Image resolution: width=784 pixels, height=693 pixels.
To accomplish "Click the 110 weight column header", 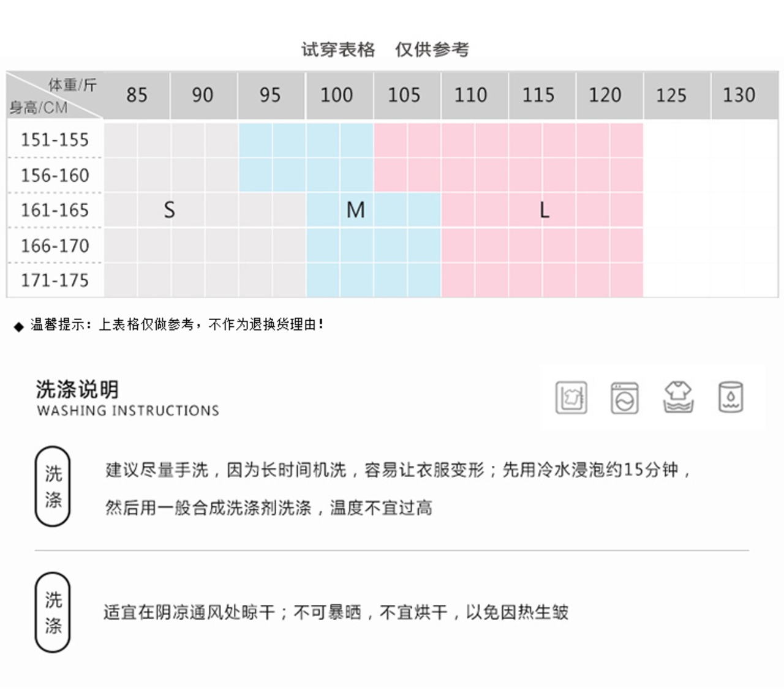I will (470, 96).
